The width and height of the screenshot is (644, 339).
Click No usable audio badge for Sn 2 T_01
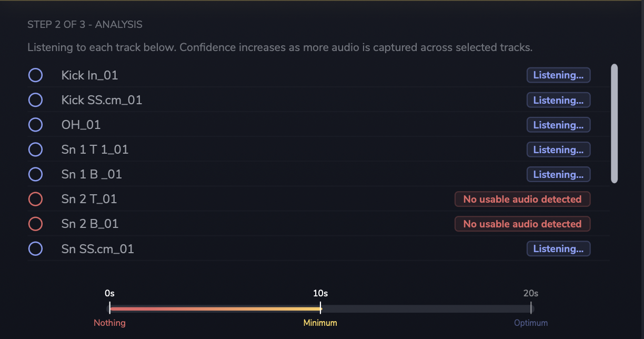522,199
